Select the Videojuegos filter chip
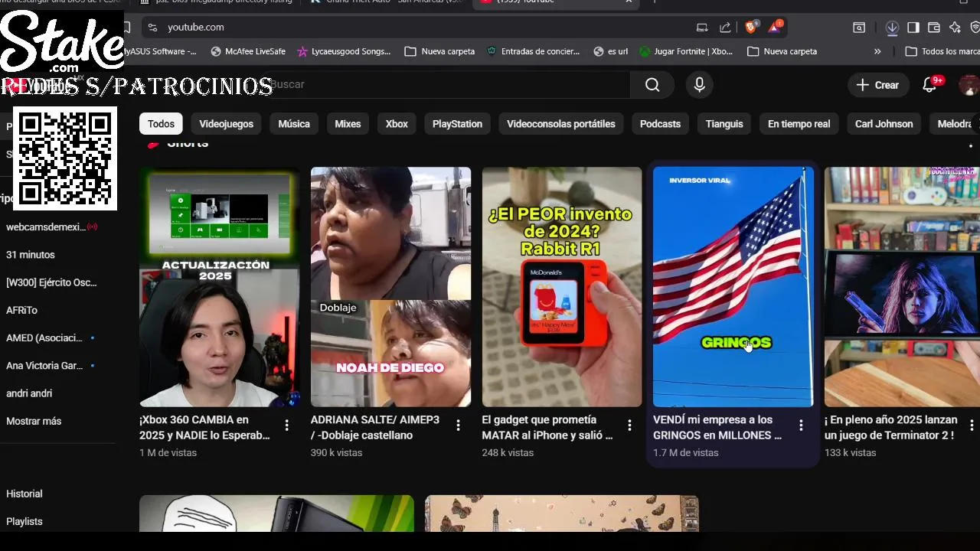980x551 pixels. [x=226, y=124]
